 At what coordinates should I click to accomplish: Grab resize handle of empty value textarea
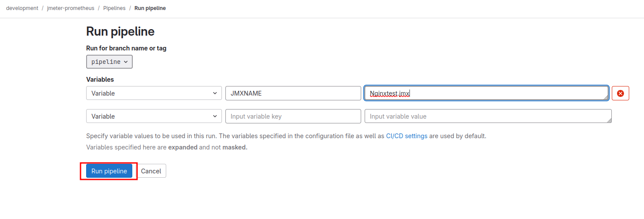609,121
